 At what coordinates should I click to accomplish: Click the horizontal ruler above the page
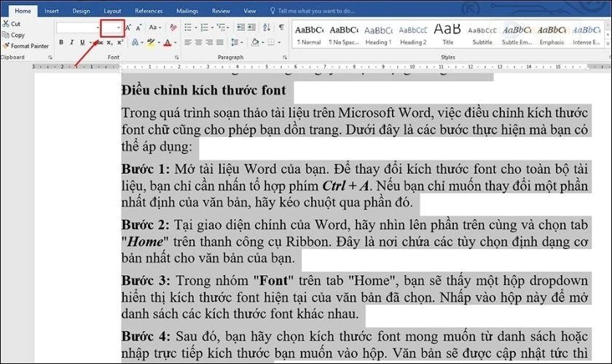pyautogui.click(x=321, y=67)
